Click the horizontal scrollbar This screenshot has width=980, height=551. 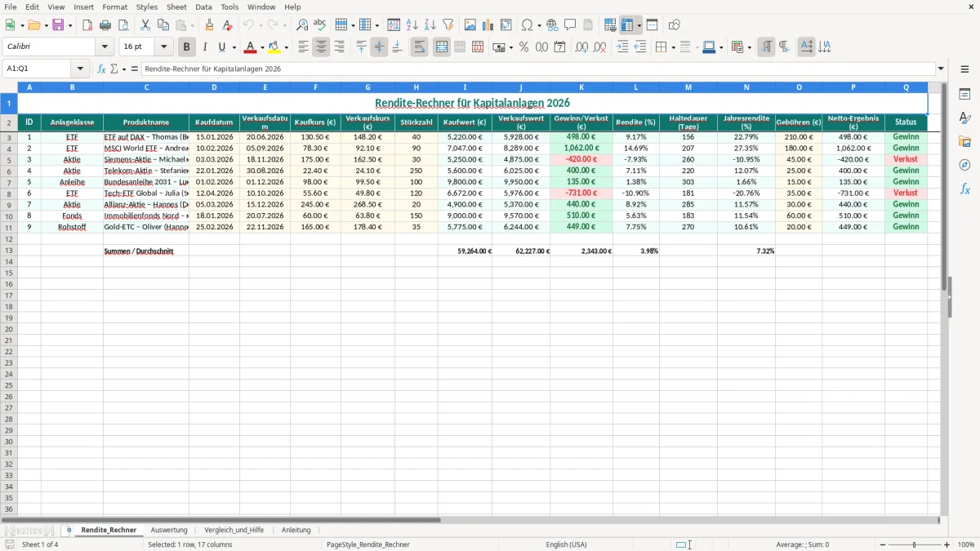click(221, 519)
